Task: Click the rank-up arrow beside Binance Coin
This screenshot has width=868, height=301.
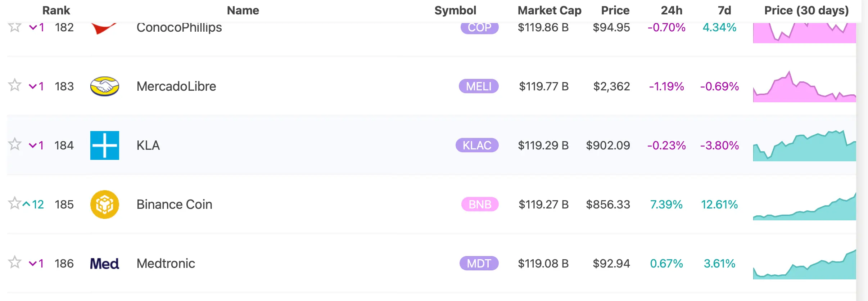Action: click(26, 204)
